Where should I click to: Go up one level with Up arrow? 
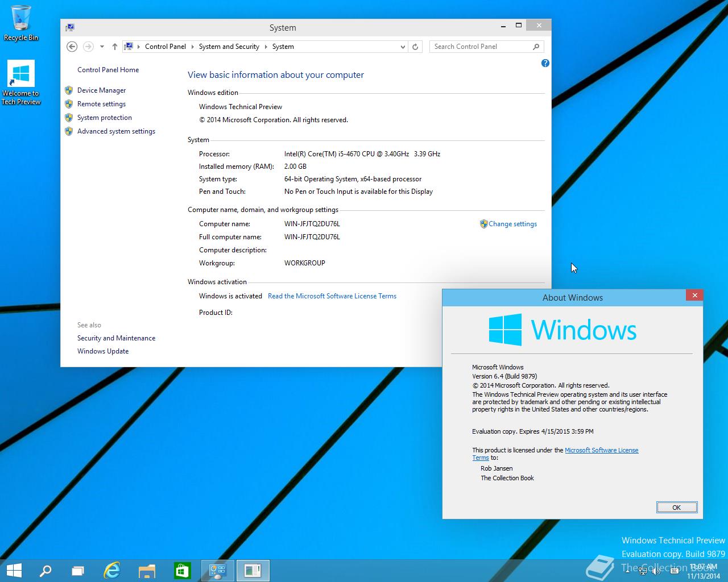coord(115,47)
